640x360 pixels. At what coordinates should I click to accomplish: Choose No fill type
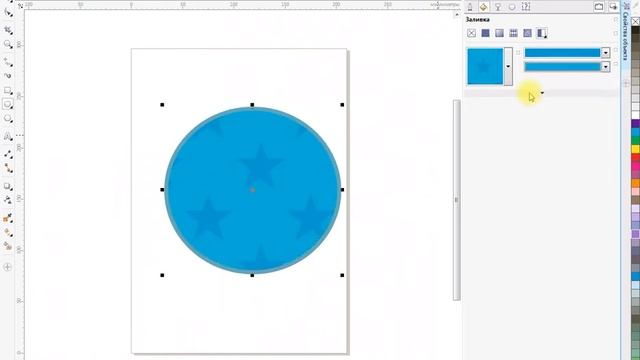point(471,33)
